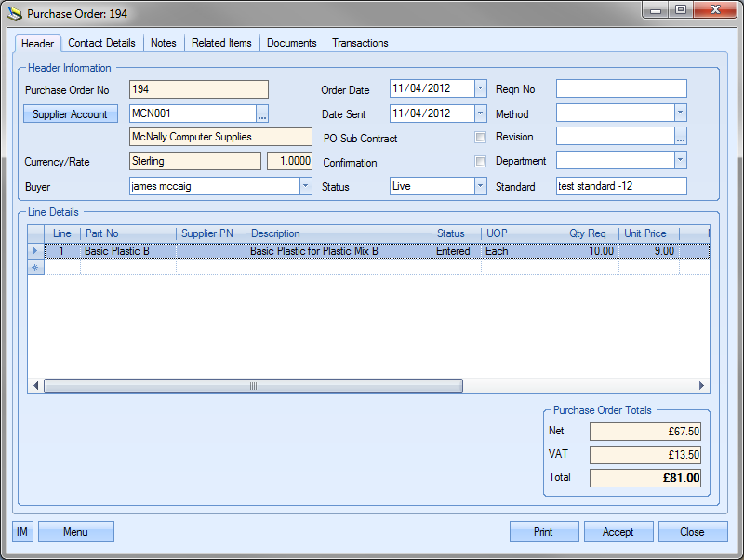Click the ellipsis lookup beside Supplier Account code
The width and height of the screenshot is (744, 560).
click(262, 113)
